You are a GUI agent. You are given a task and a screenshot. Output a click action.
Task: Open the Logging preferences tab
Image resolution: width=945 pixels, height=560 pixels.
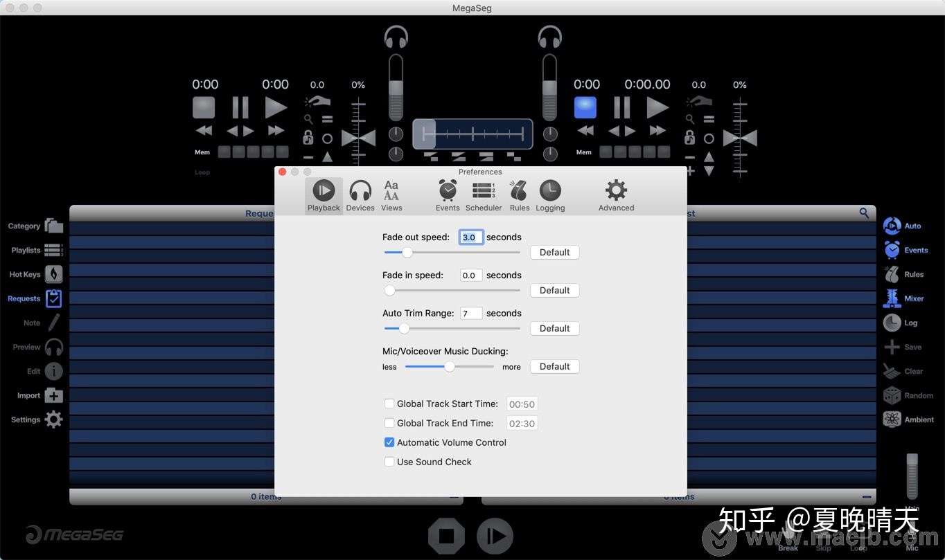pyautogui.click(x=550, y=195)
